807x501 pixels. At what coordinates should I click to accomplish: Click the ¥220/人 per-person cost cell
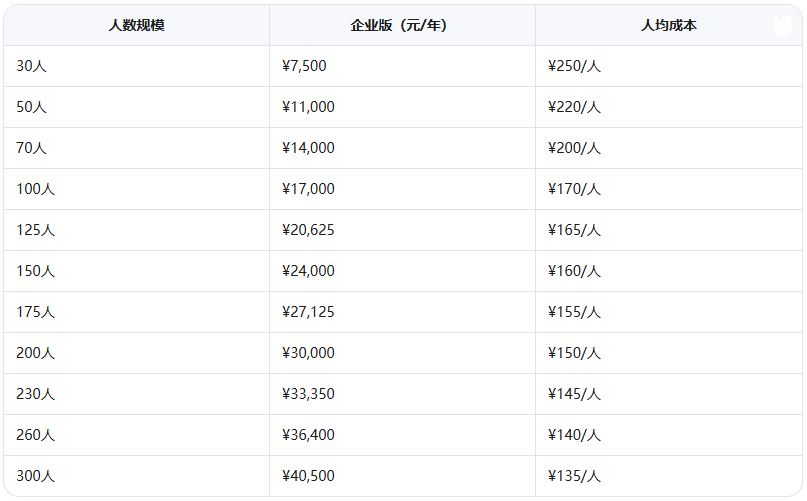[x=669, y=107]
